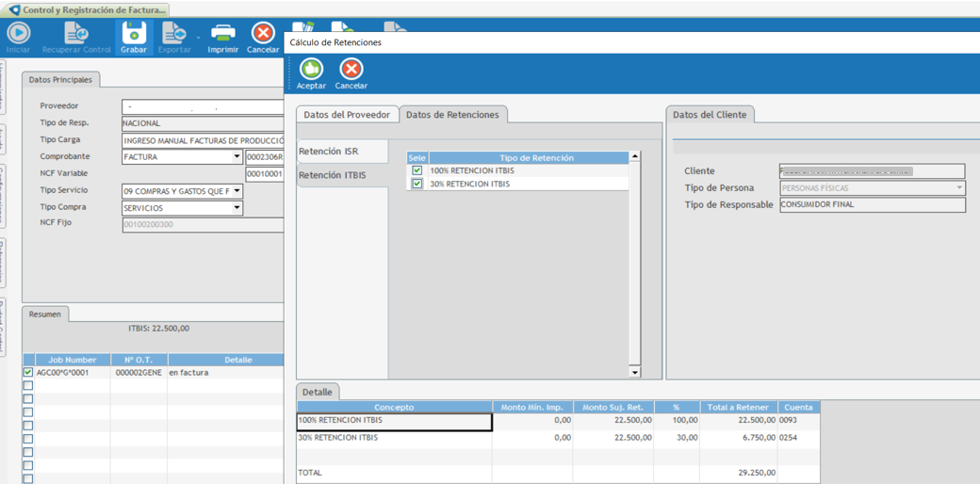Viewport: 980px width, 484px height.
Task: Switch to the Datos del Proveedor tab
Action: click(348, 115)
